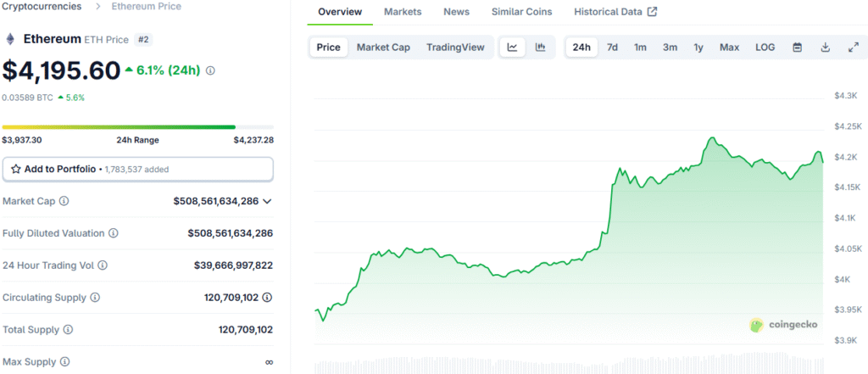Click info icon next to Market Cap
868x374 pixels.
(64, 201)
